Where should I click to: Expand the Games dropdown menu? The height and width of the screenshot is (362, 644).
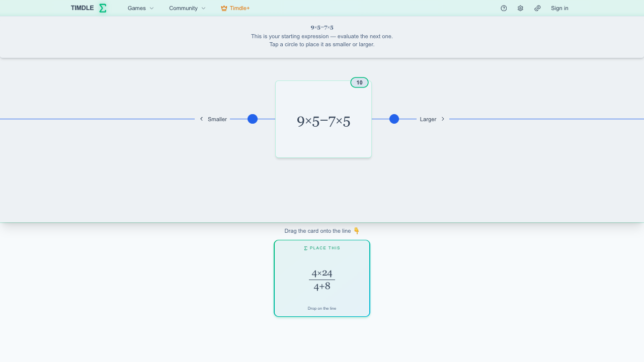pos(141,8)
